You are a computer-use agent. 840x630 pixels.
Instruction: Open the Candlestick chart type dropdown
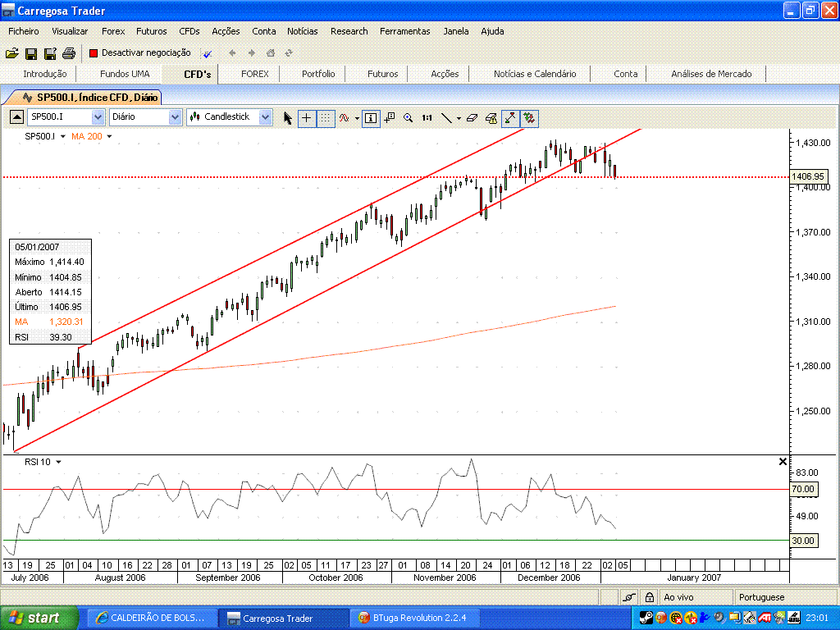tap(267, 117)
